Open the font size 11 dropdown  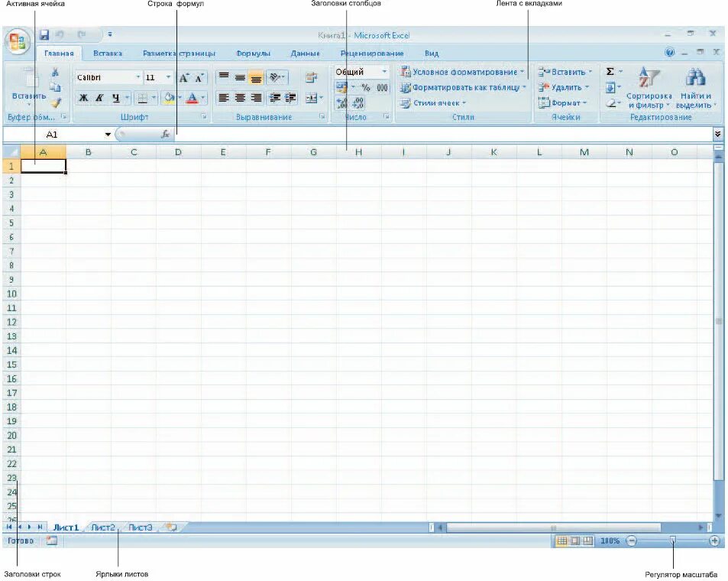pos(168,77)
